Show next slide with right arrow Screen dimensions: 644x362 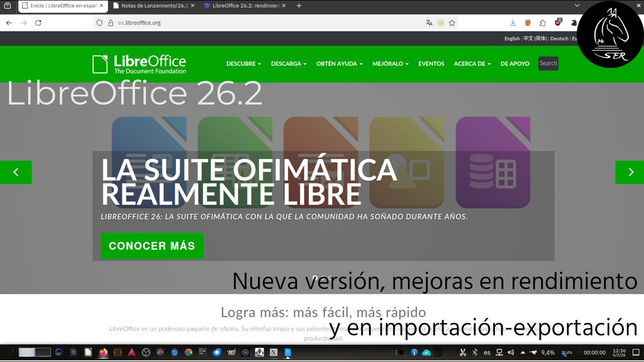(630, 172)
